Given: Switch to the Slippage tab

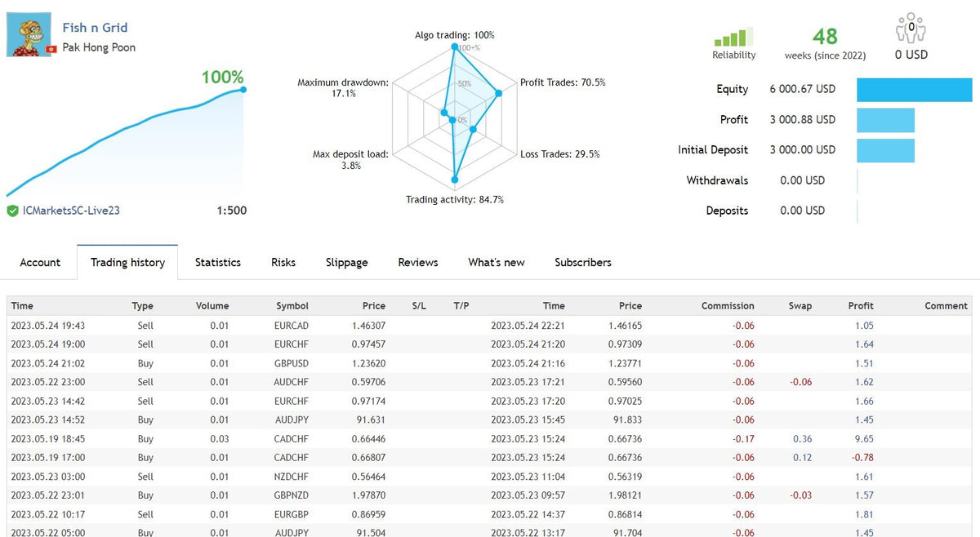Looking at the screenshot, I should [x=346, y=262].
